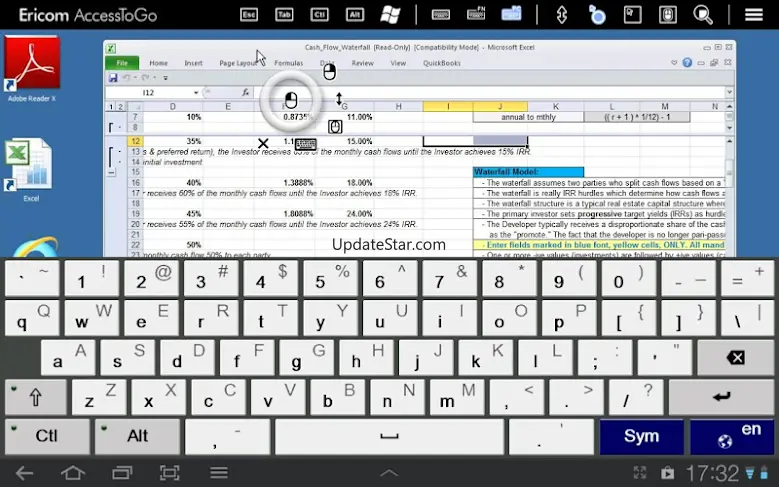Tap the left-click mouse icon inside the ring
The width and height of the screenshot is (779, 487).
(x=291, y=100)
